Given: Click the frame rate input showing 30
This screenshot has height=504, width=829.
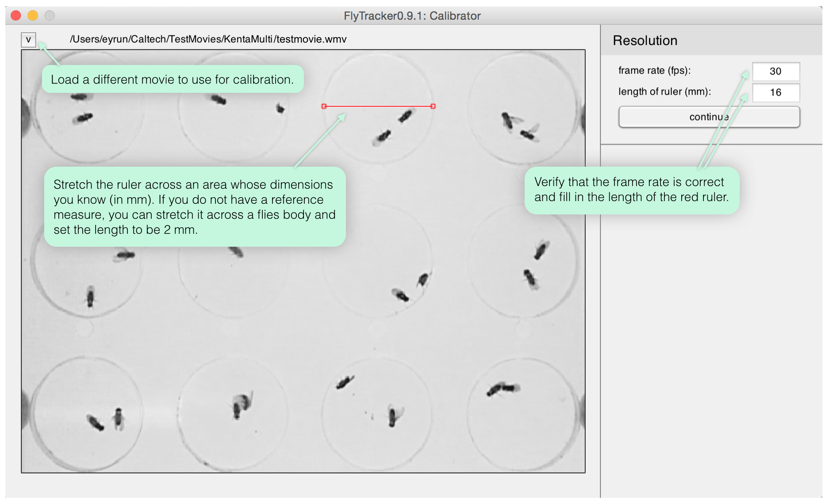Looking at the screenshot, I should [775, 71].
